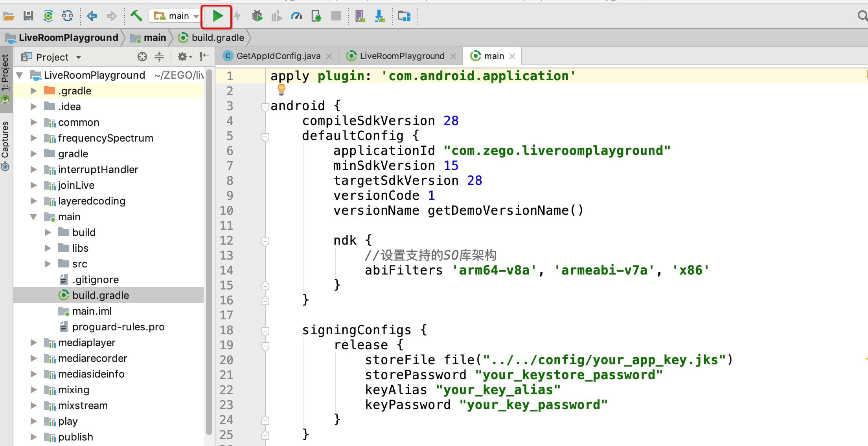Fold the signingConfigs block at line 18
868x446 pixels.
point(265,331)
